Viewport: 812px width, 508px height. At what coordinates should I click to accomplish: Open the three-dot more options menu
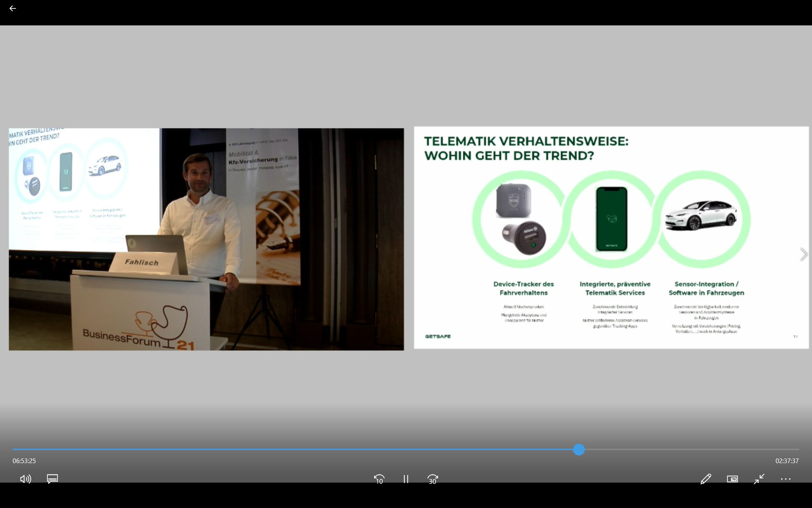tap(786, 479)
